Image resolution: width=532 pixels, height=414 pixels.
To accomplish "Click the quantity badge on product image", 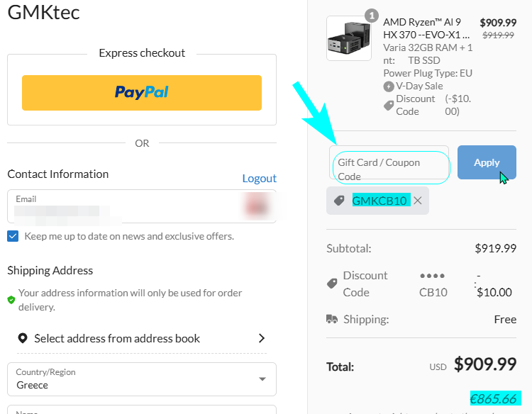I will coord(372,16).
